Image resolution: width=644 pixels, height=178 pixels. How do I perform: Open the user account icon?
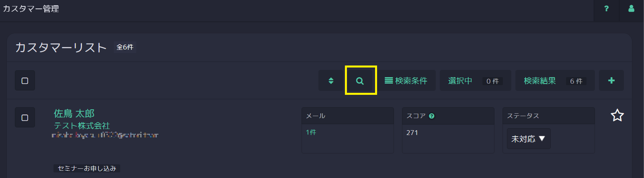click(631, 8)
